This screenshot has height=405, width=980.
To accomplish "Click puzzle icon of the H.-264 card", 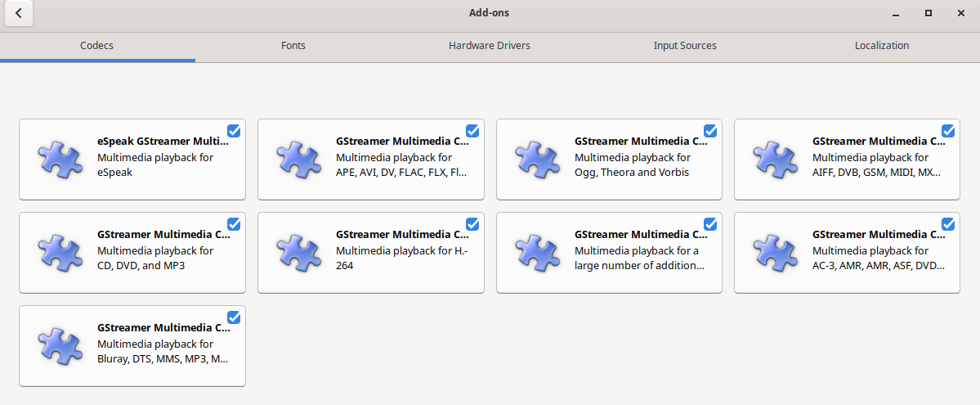I will point(299,252).
